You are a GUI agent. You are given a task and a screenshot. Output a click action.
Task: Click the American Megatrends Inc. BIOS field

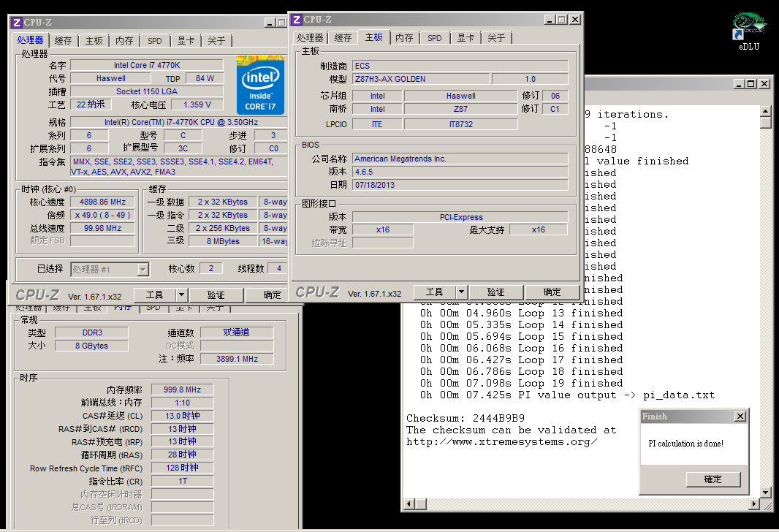[x=460, y=159]
